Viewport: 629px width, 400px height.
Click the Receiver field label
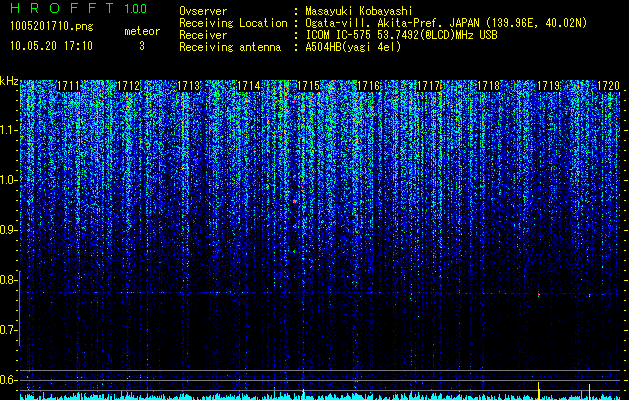click(203, 35)
